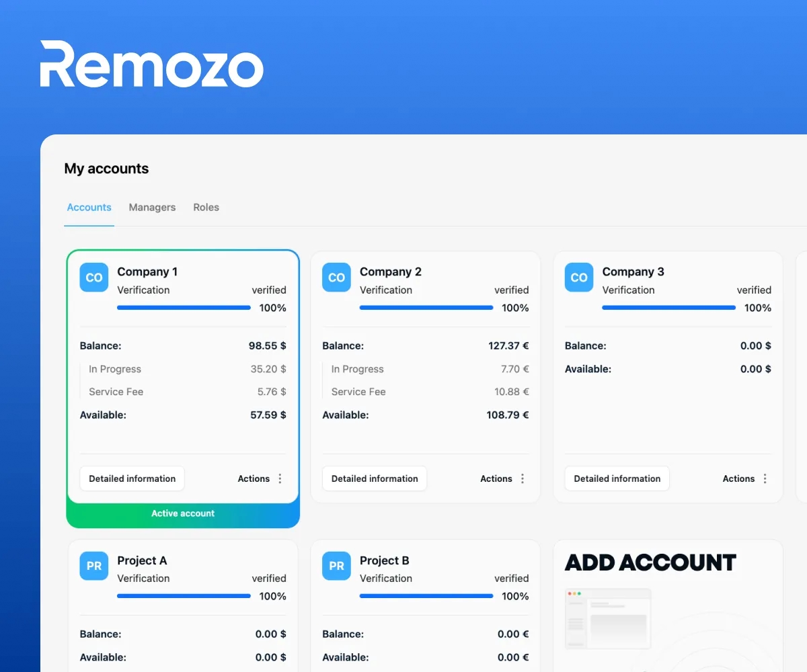Click the Add Account window thumbnail illustration
The width and height of the screenshot is (807, 672).
[608, 619]
